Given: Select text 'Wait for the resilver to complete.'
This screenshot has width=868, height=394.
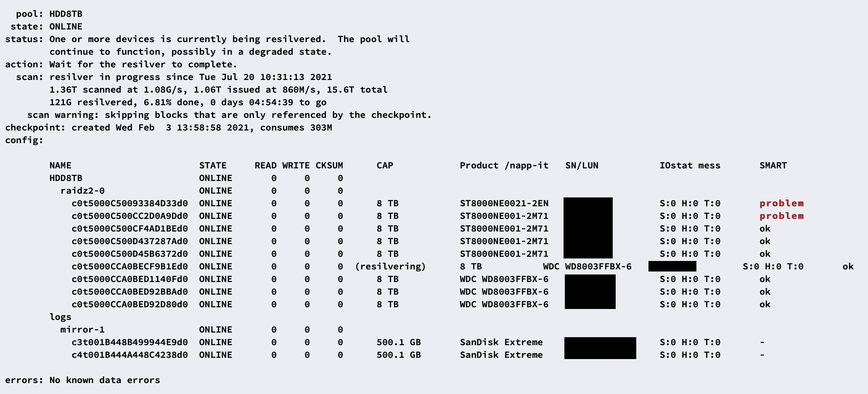Looking at the screenshot, I should (143, 64).
